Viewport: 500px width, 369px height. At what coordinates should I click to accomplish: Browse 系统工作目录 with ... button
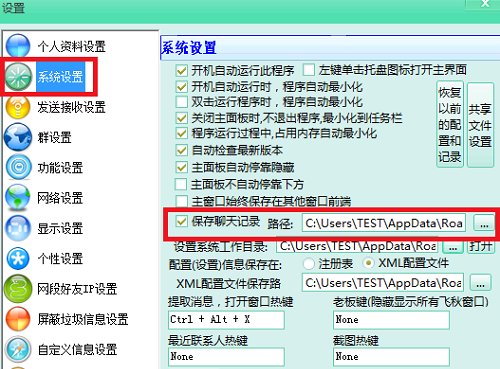pyautogui.click(x=453, y=247)
